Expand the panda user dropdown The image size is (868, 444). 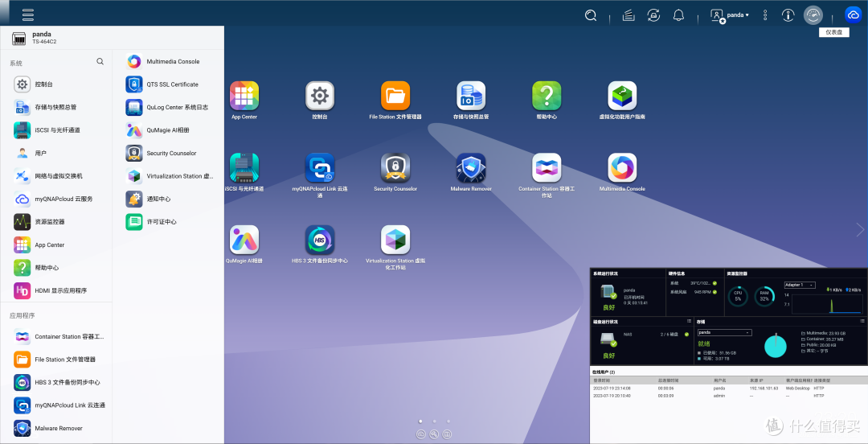click(x=730, y=15)
